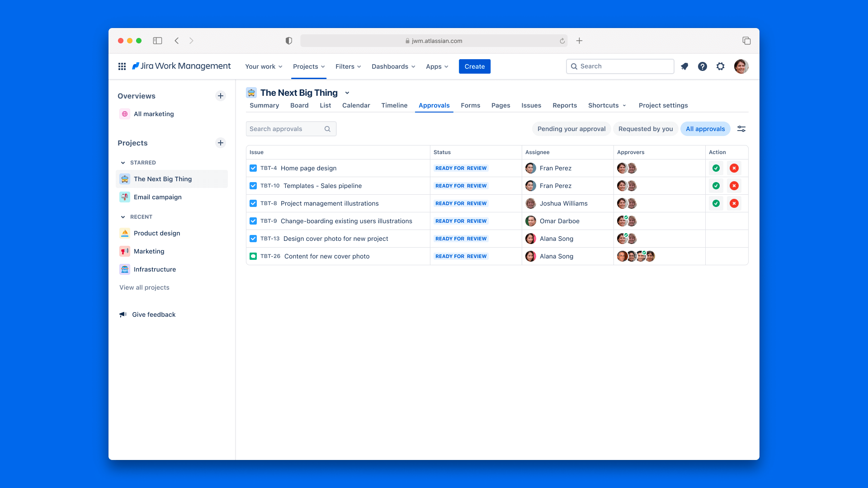Open the app switcher grid icon

(122, 66)
